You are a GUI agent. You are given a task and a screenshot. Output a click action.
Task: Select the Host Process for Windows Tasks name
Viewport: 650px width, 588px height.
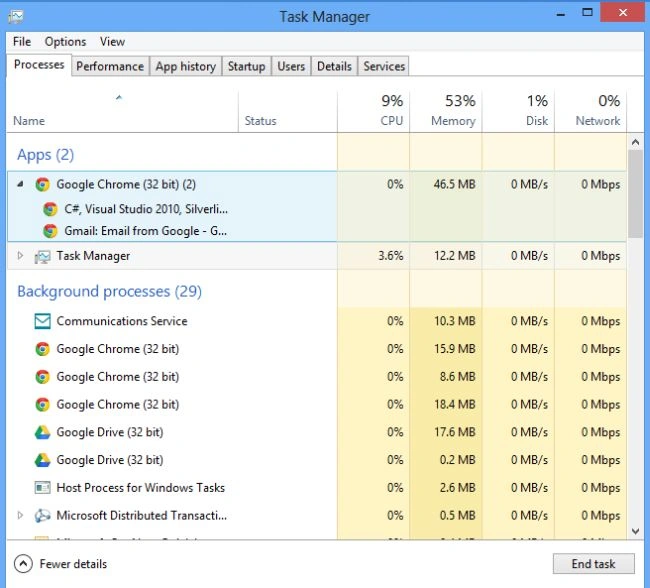coord(141,488)
